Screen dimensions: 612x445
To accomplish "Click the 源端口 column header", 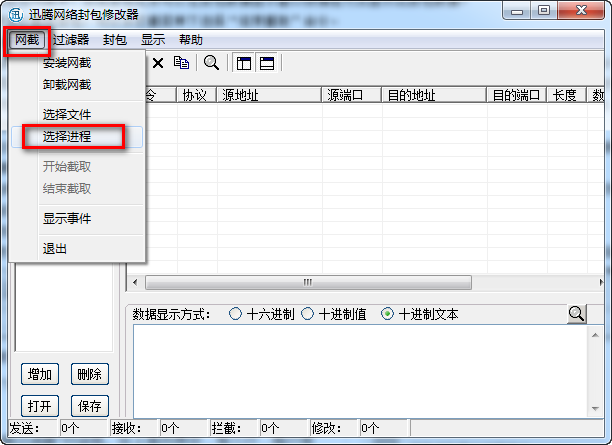I will pyautogui.click(x=351, y=95).
